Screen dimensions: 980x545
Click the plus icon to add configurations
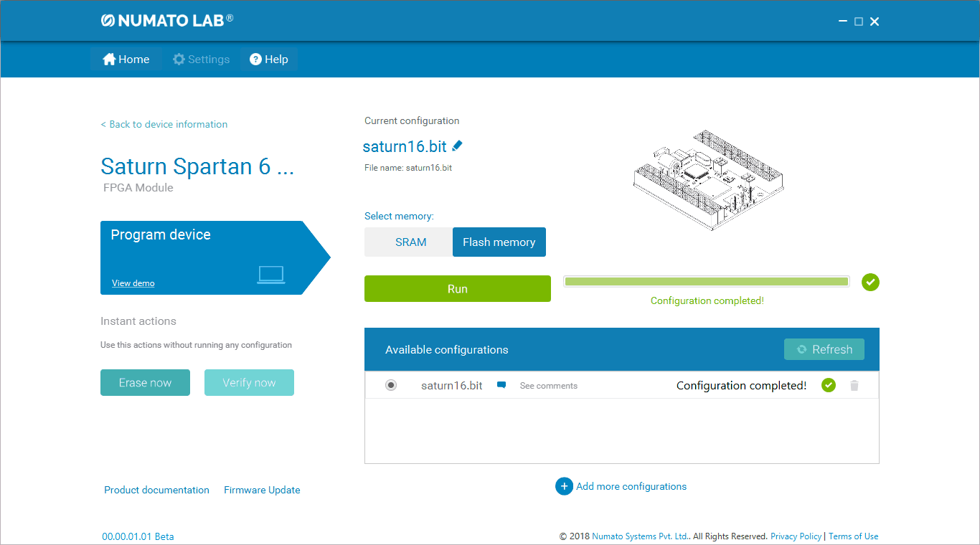click(564, 486)
